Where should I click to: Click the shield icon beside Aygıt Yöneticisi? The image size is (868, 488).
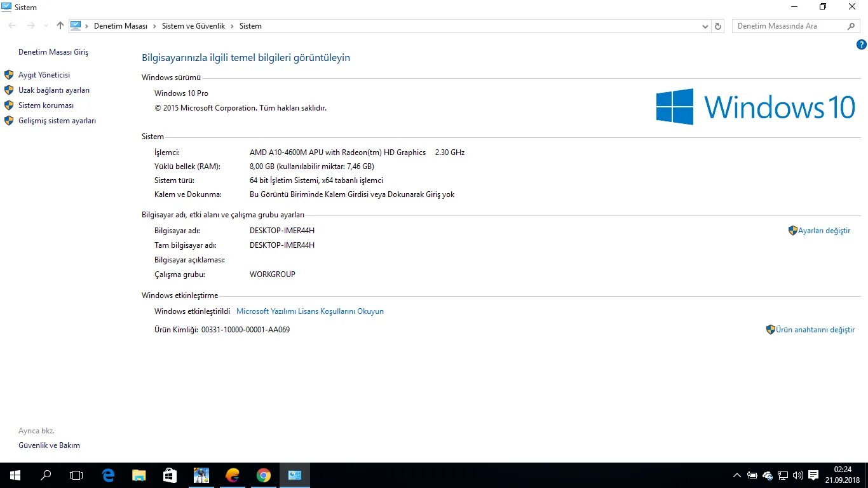tap(9, 75)
